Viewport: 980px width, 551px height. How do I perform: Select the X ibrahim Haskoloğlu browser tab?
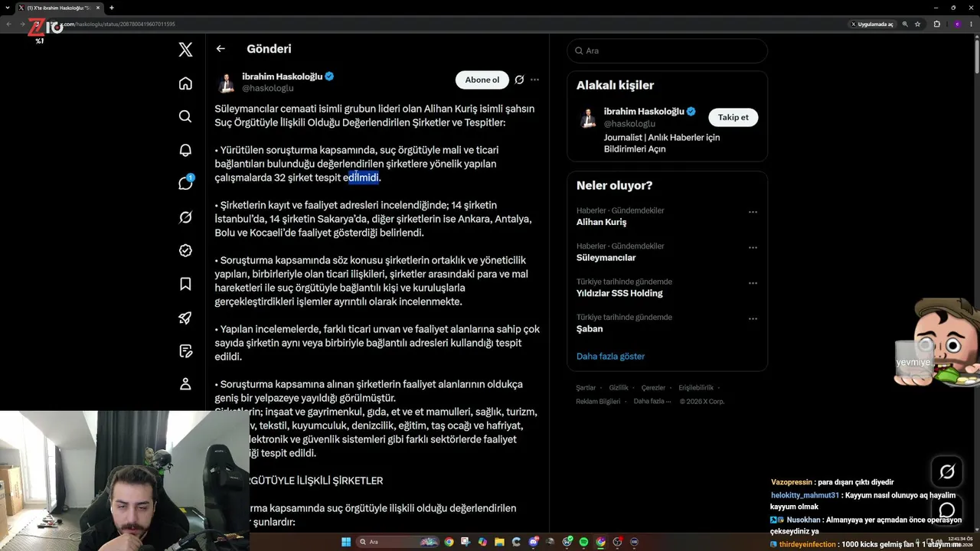[59, 8]
